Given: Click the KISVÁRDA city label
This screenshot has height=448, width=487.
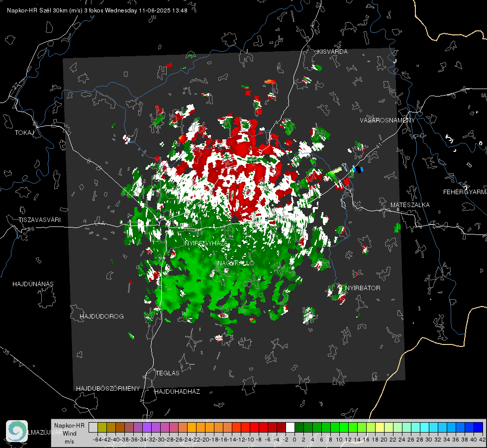Looking at the screenshot, I should point(332,52).
